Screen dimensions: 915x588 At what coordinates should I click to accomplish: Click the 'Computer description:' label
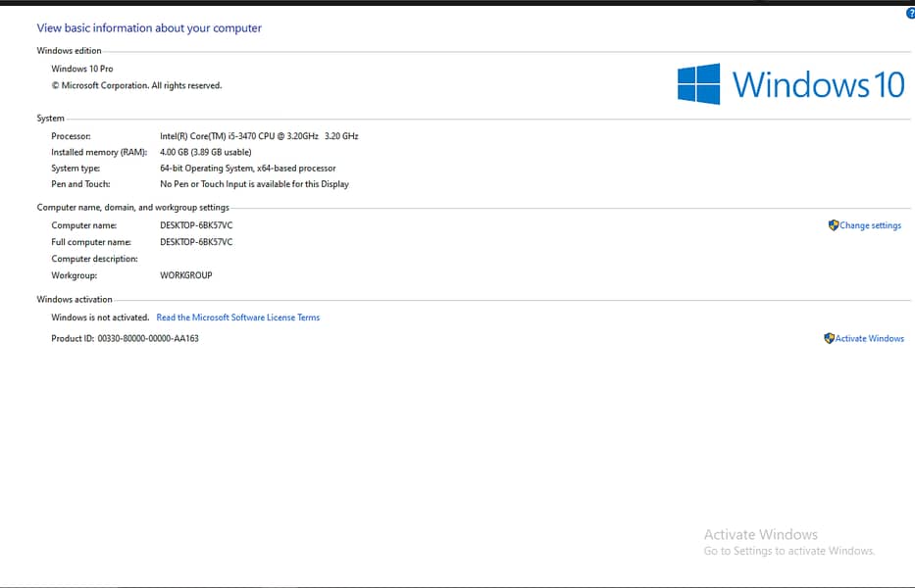(x=94, y=259)
